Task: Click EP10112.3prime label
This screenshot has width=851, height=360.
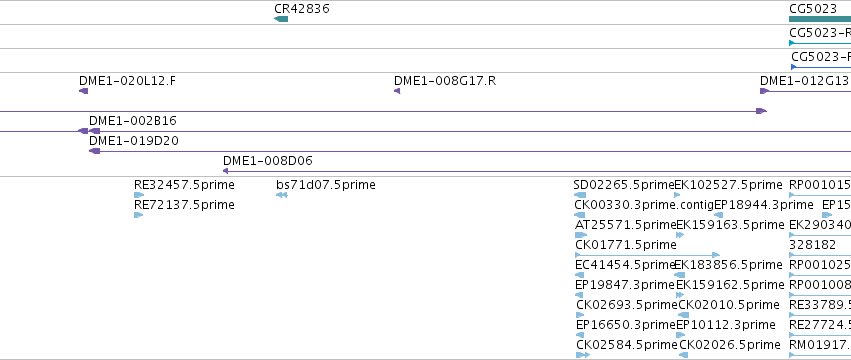Action: point(726,325)
